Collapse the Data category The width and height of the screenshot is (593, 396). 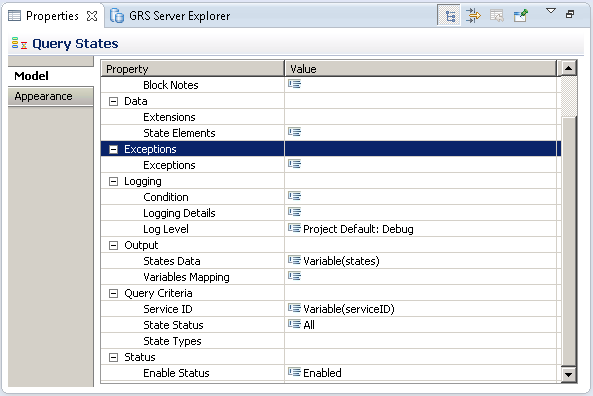click(113, 101)
